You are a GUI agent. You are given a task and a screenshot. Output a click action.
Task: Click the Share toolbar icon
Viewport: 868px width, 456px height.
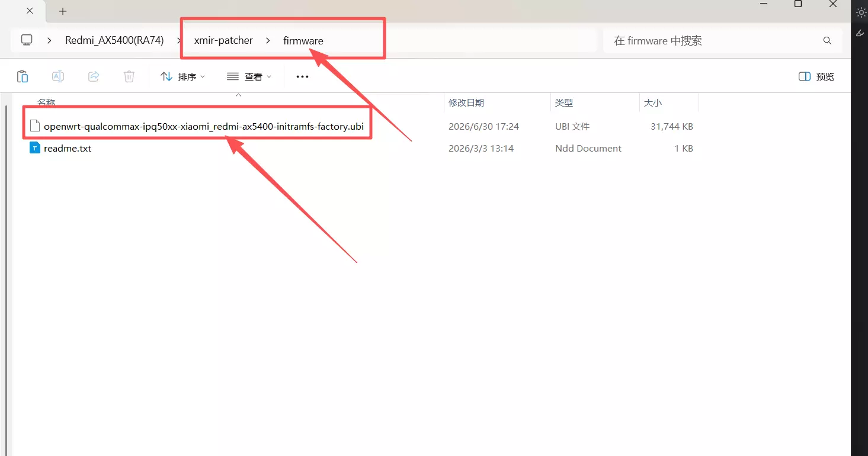click(94, 76)
